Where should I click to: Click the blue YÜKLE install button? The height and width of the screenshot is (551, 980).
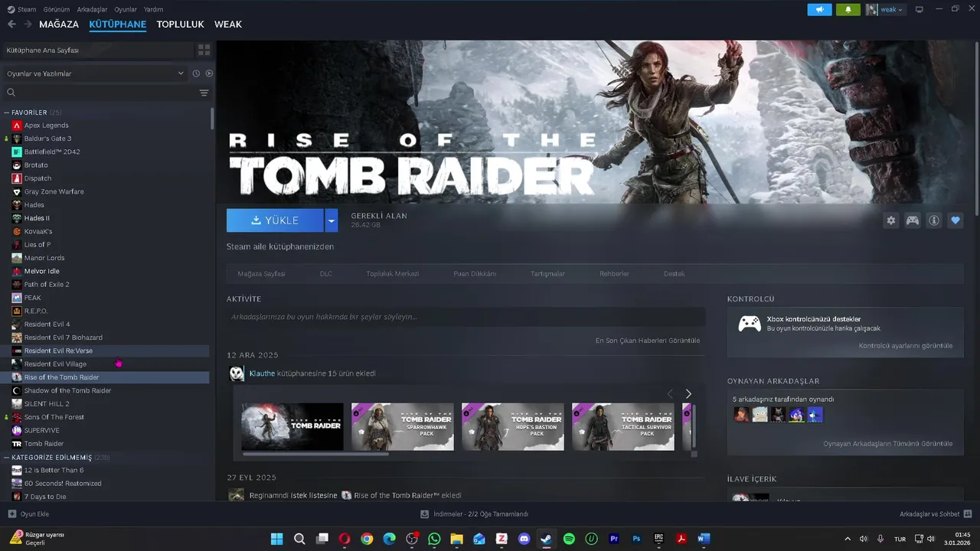[x=275, y=220]
